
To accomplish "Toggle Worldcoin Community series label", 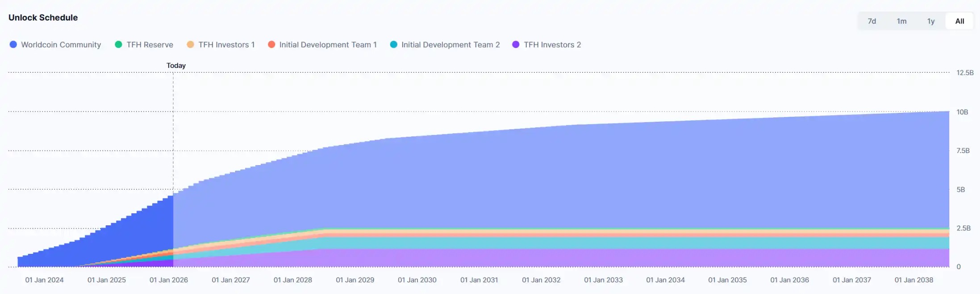I will pyautogui.click(x=61, y=45).
